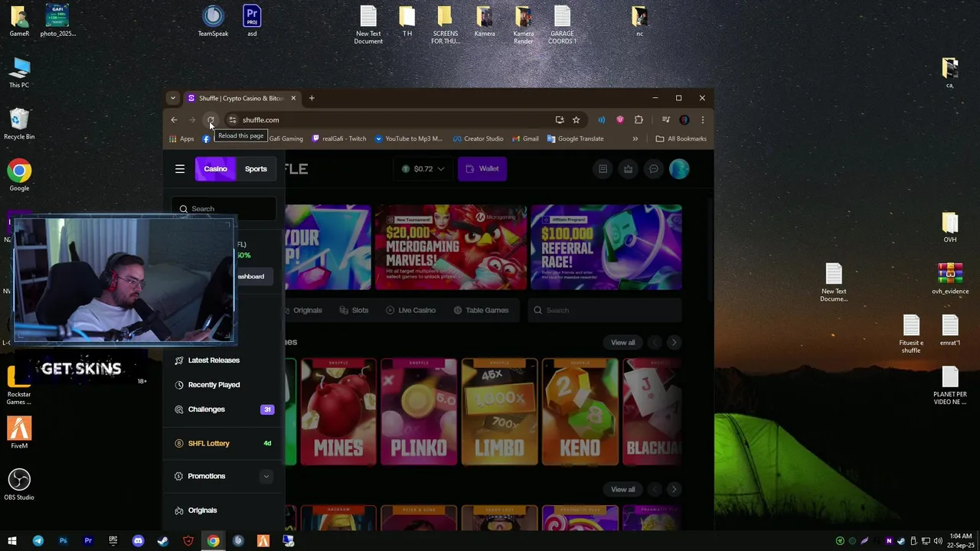
Task: Click the sidebar Search field
Action: (224, 209)
